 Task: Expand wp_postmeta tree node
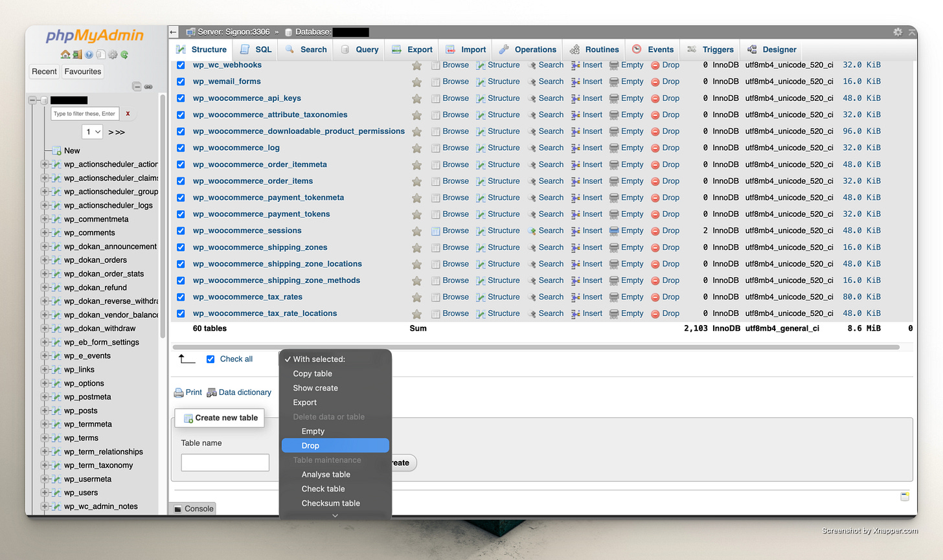45,397
